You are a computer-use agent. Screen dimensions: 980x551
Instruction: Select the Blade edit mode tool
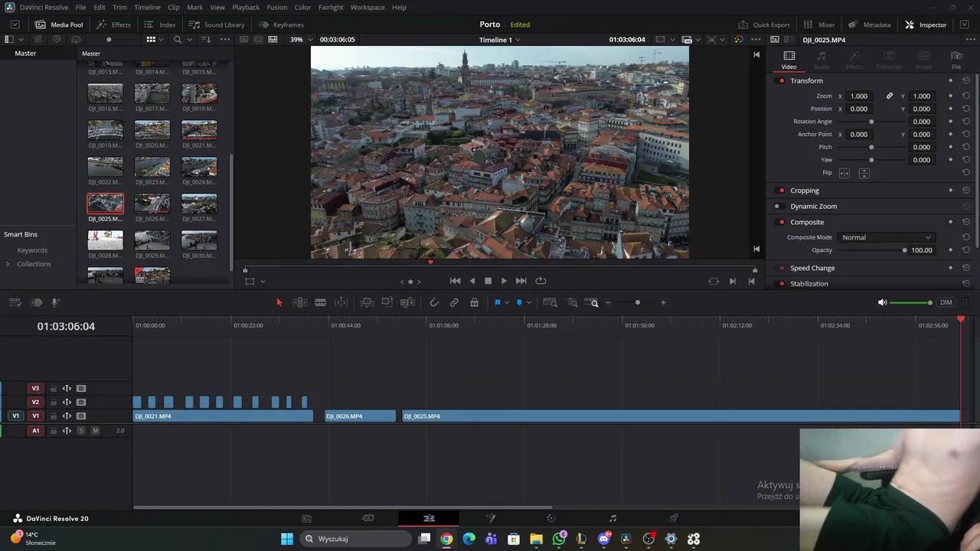coord(321,302)
